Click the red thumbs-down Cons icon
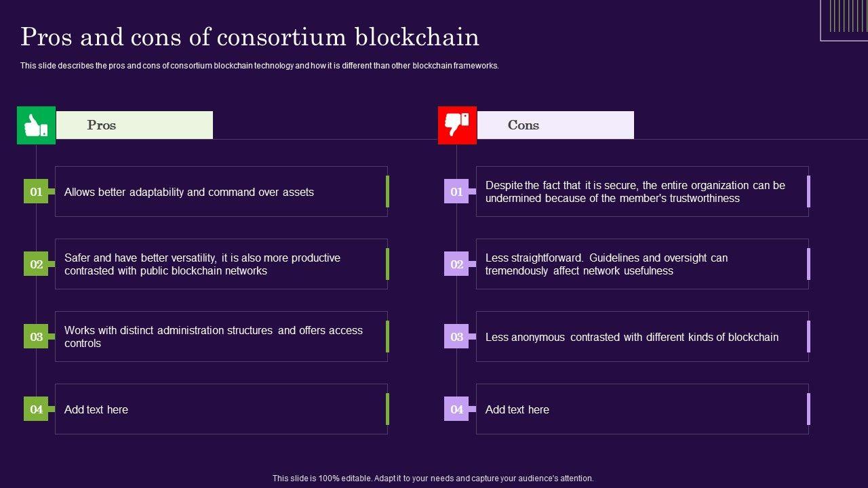The height and width of the screenshot is (488, 868). [x=457, y=125]
